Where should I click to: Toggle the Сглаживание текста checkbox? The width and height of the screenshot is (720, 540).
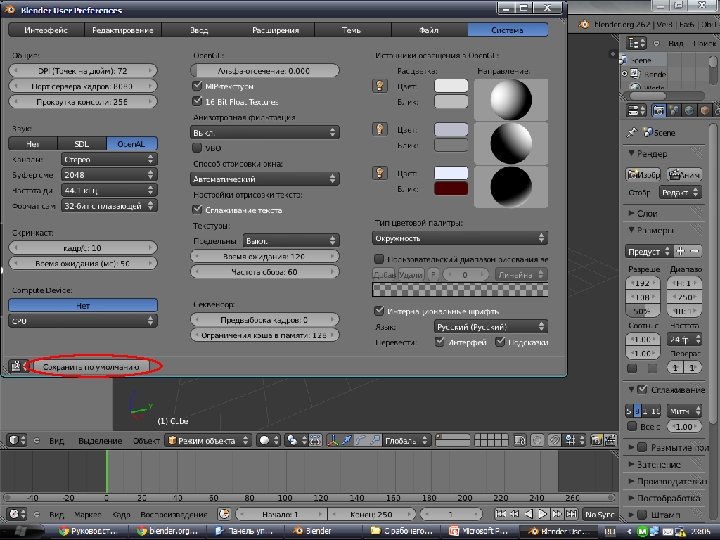pos(196,210)
